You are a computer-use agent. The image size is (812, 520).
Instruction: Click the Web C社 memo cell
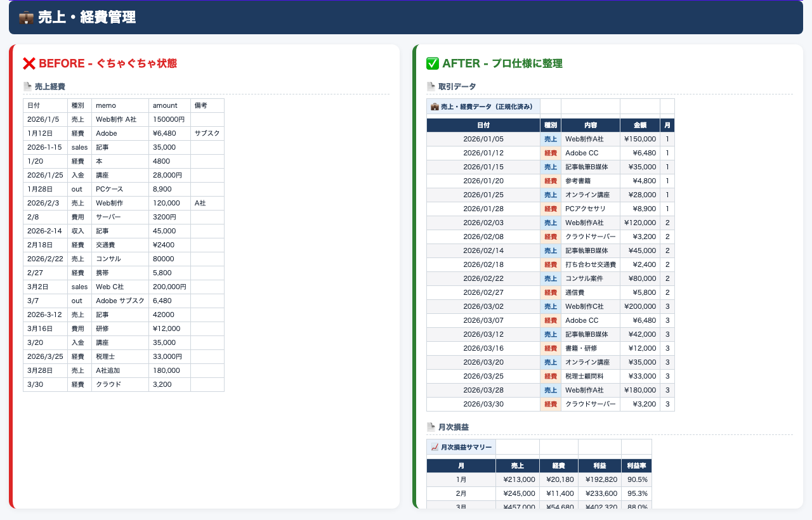coord(121,287)
